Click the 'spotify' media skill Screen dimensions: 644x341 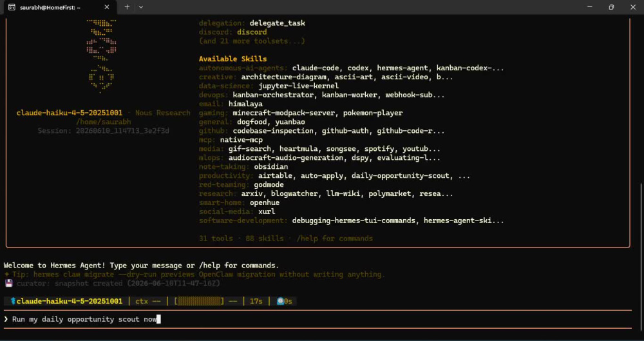(379, 149)
